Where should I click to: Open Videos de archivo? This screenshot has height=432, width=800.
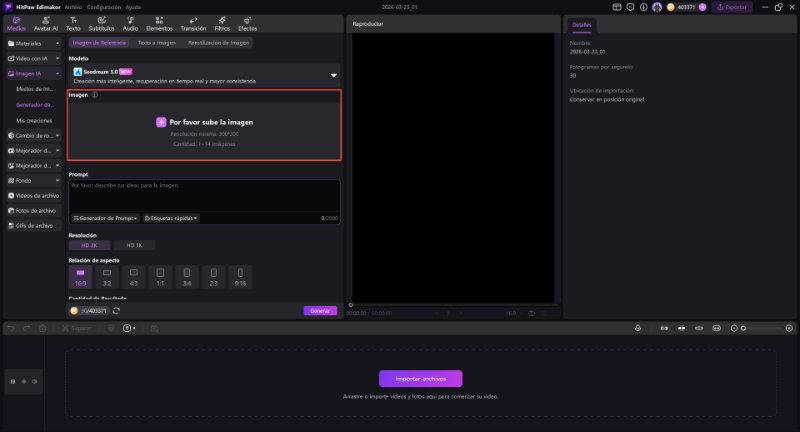[34, 196]
